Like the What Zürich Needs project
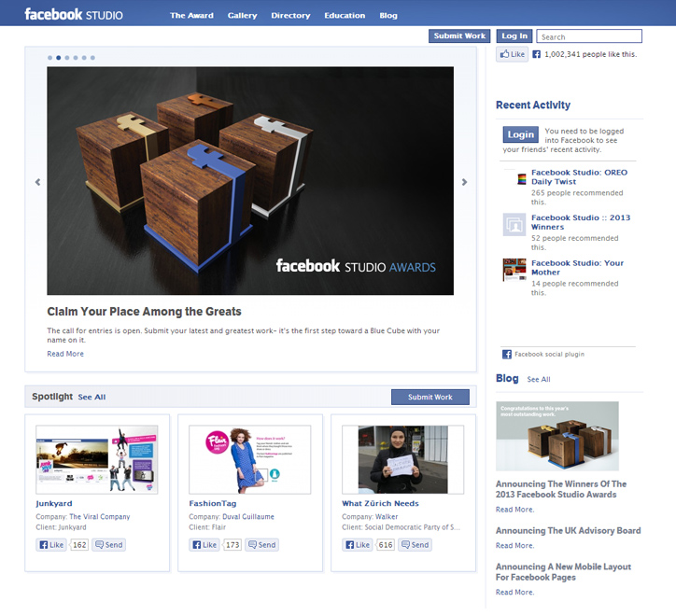The width and height of the screenshot is (676, 616). tap(358, 545)
